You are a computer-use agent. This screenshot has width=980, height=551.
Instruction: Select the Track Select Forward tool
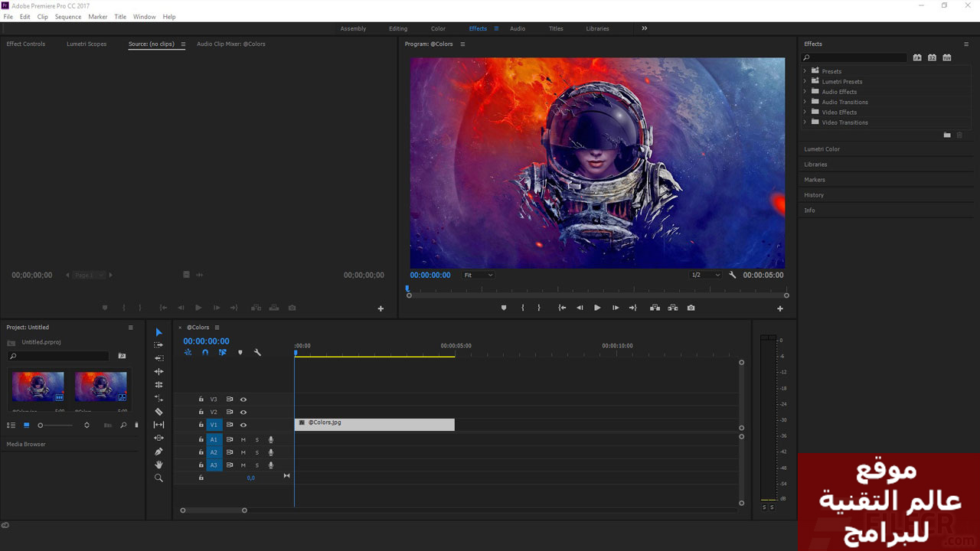pyautogui.click(x=158, y=345)
